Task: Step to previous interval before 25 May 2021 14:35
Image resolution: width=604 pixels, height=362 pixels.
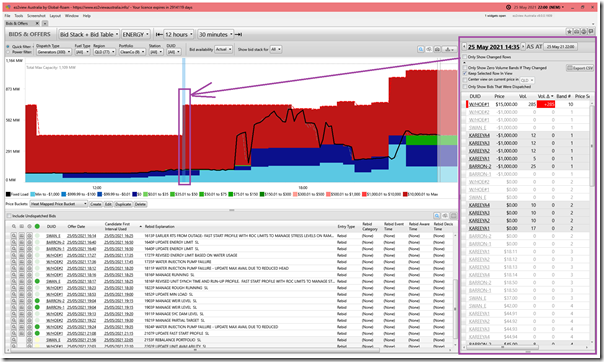Action: (464, 47)
